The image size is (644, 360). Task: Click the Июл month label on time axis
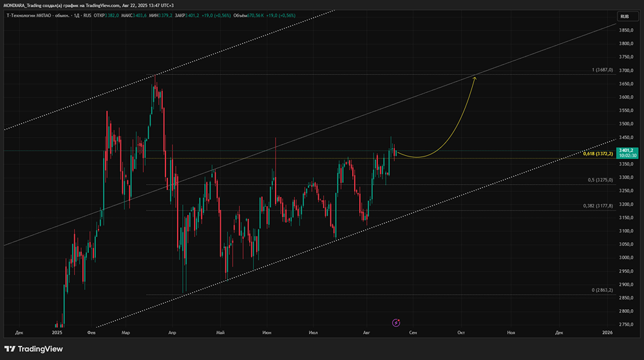click(313, 332)
